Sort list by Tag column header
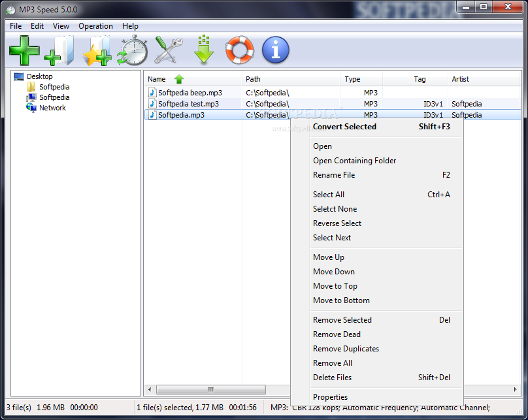This screenshot has width=528, height=420. 415,79
